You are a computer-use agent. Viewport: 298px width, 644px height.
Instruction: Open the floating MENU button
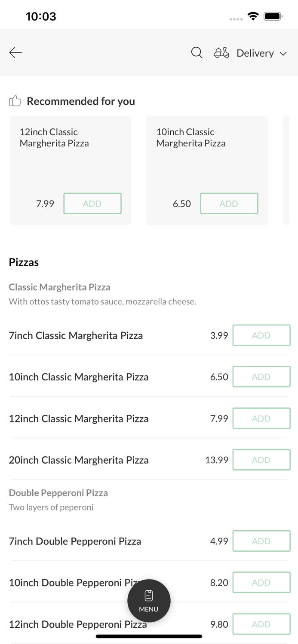coord(149,600)
